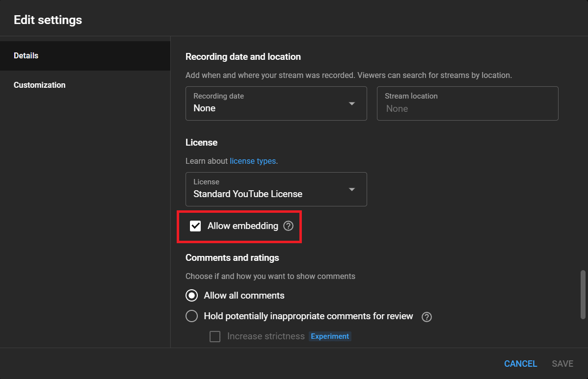This screenshot has height=379, width=588.
Task: Click the Recording date dropdown arrow
Action: 352,103
